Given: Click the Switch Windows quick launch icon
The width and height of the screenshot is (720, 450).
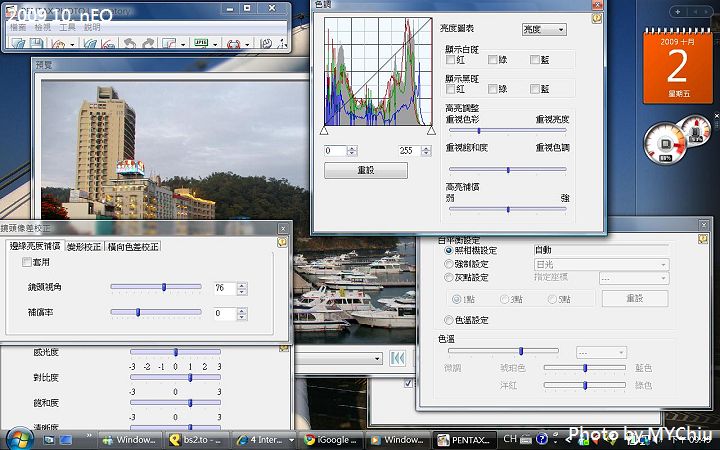Looking at the screenshot, I should pyautogui.click(x=66, y=440).
